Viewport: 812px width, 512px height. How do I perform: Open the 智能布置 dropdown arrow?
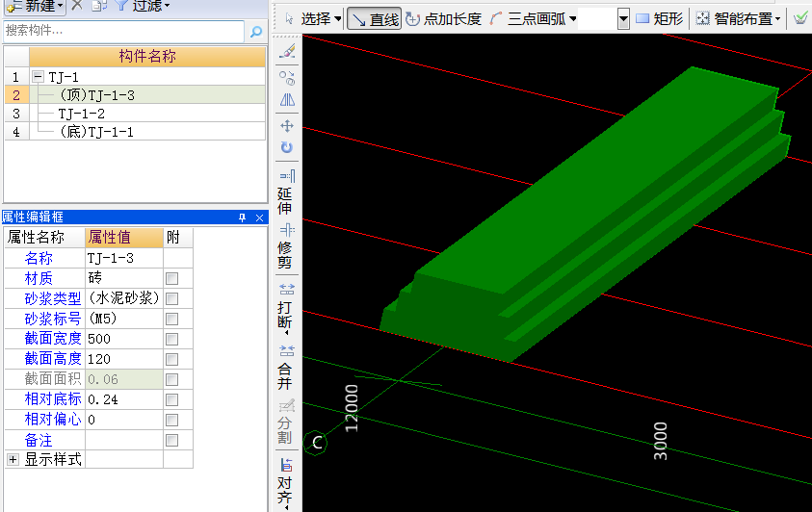point(778,19)
